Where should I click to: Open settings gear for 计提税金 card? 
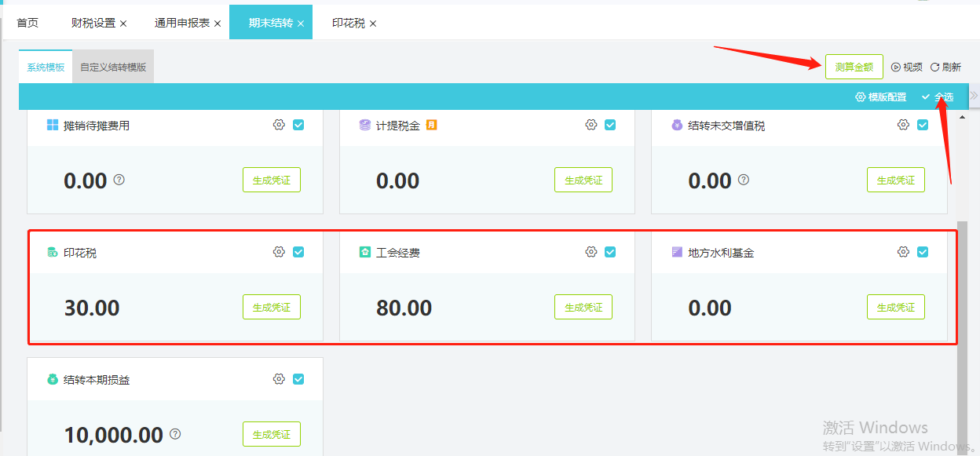click(x=591, y=125)
